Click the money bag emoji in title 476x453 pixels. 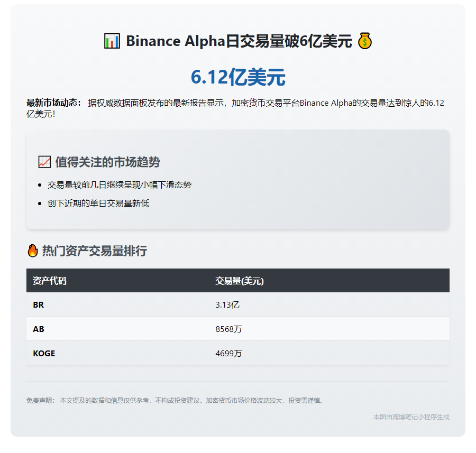tap(364, 41)
